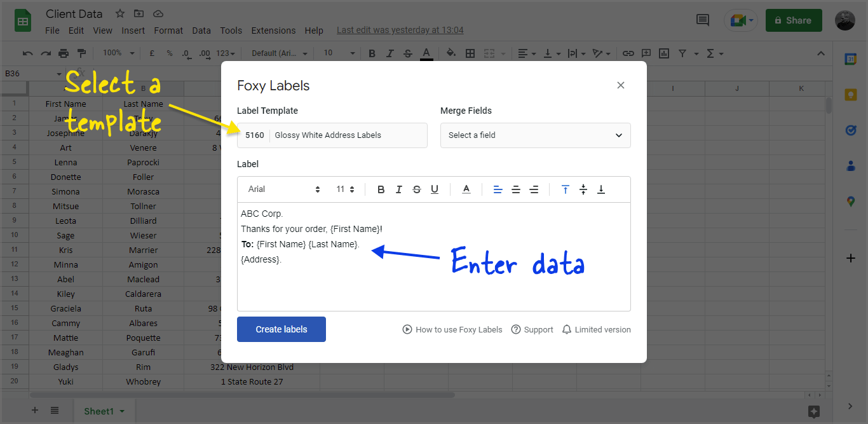Select the paint format tool
This screenshot has width=868, height=424.
pos(81,53)
